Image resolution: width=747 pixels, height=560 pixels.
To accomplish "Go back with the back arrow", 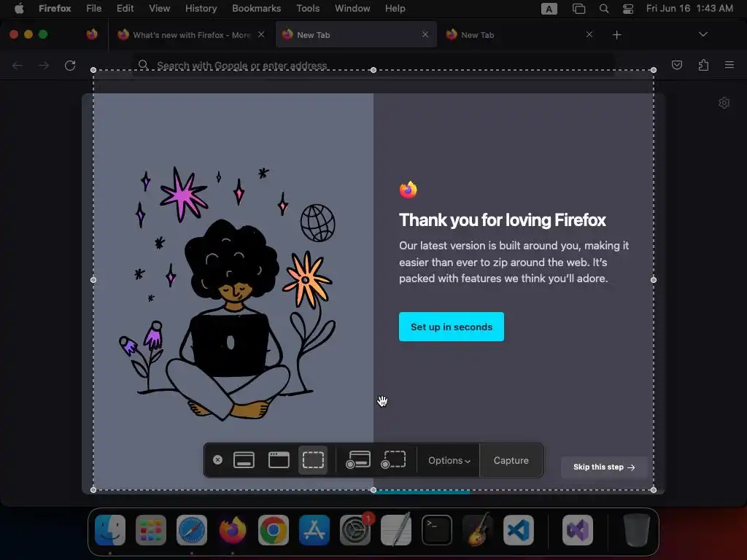I will click(x=18, y=65).
